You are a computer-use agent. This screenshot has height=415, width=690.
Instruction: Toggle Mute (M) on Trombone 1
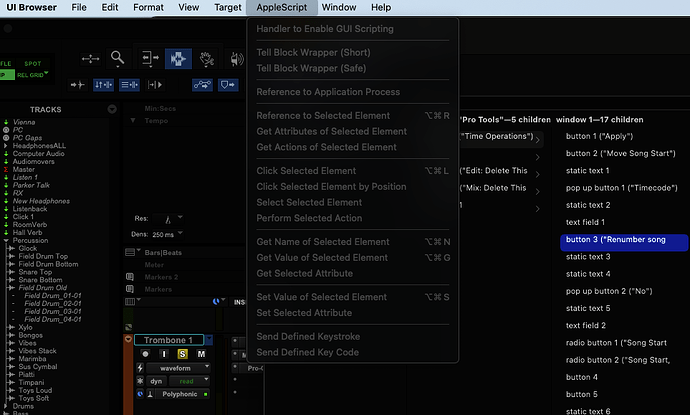[x=201, y=354]
